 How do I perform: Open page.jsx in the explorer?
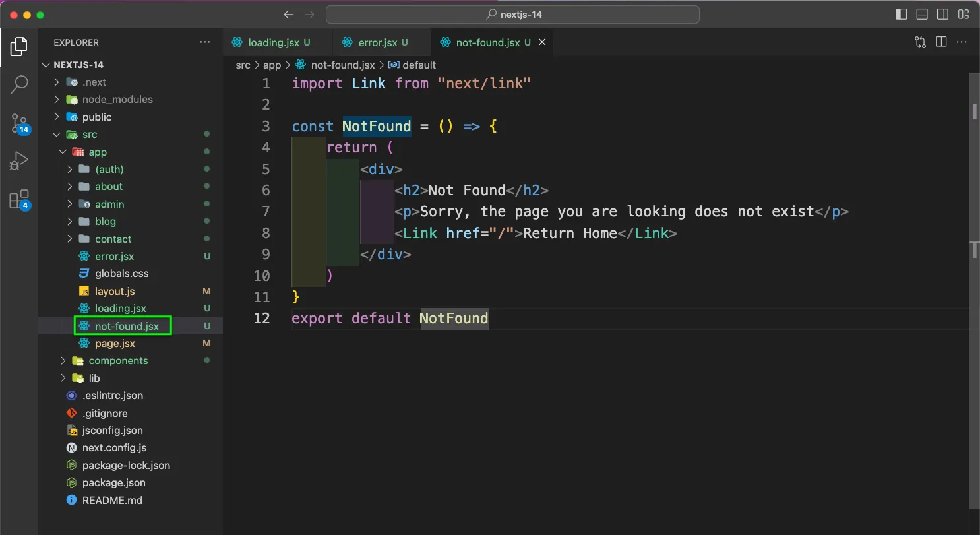point(131,343)
